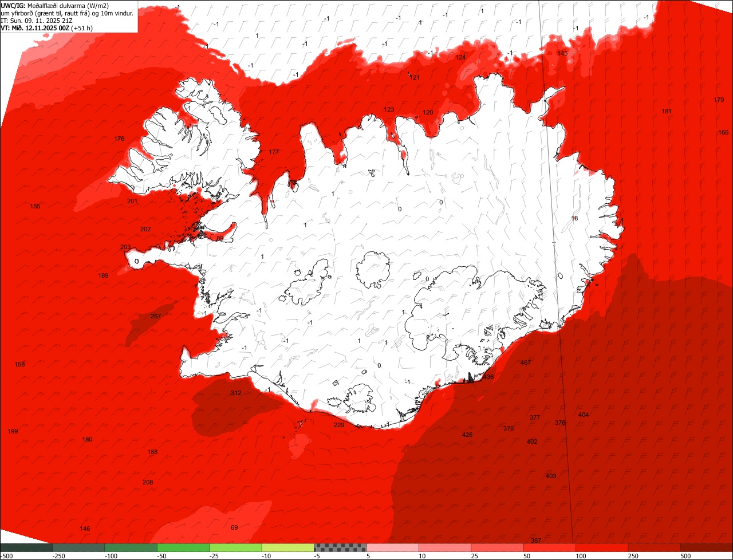Viewport: 733px width, 560px height.
Task: Click the flux value 180
Action: coord(87,439)
